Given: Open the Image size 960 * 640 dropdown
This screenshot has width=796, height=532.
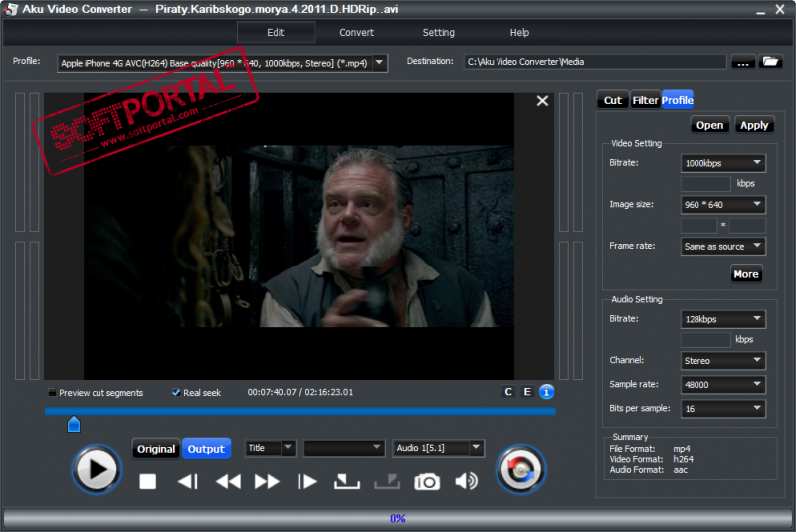Looking at the screenshot, I should [722, 205].
